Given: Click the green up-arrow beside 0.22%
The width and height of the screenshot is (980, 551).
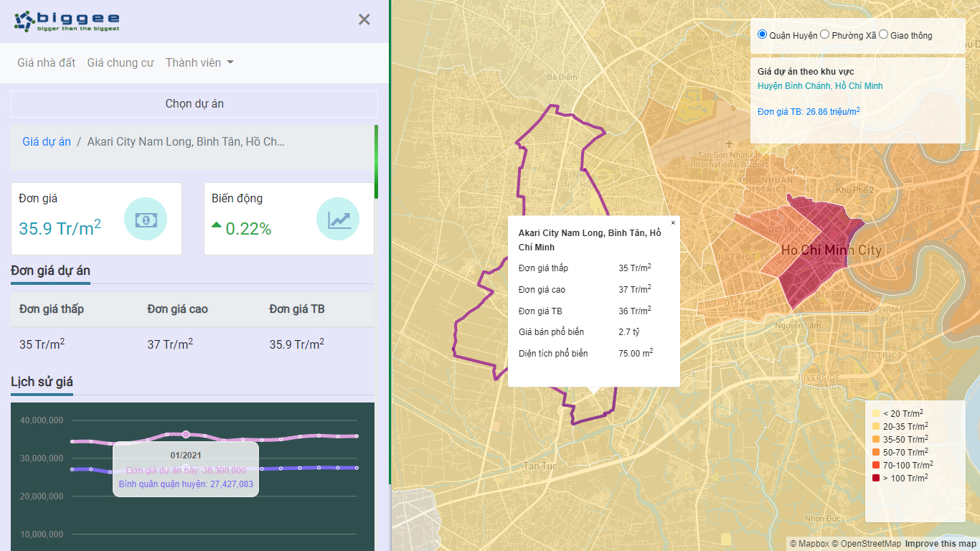Looking at the screenshot, I should click(216, 225).
